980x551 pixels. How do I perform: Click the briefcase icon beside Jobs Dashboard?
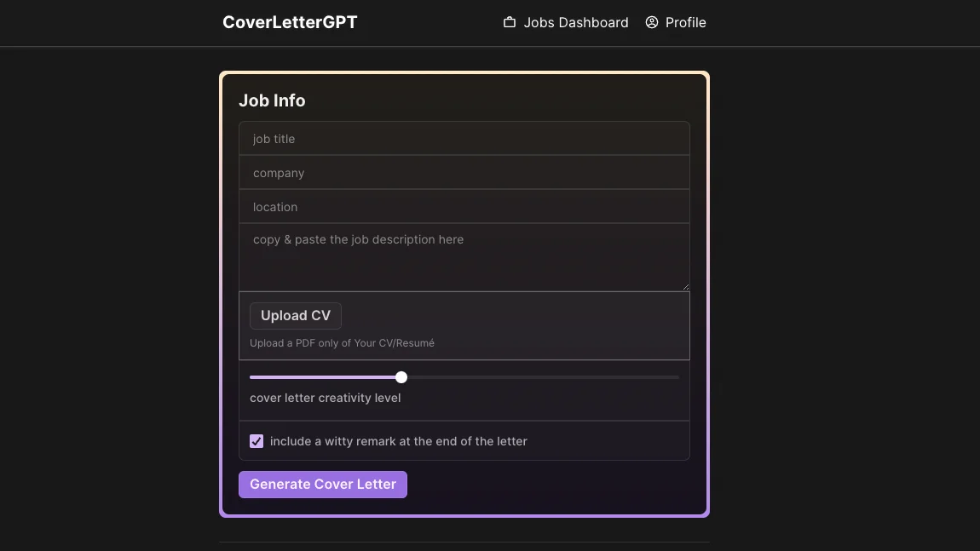click(509, 22)
